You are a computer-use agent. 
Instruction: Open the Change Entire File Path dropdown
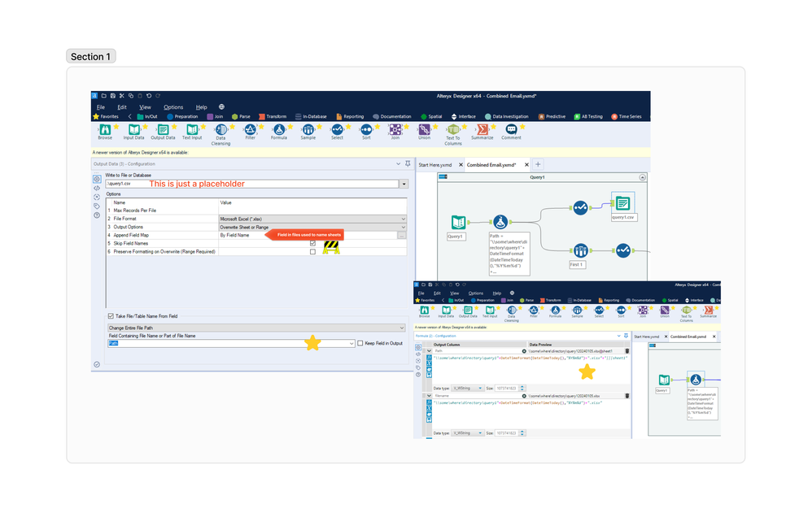tap(256, 328)
